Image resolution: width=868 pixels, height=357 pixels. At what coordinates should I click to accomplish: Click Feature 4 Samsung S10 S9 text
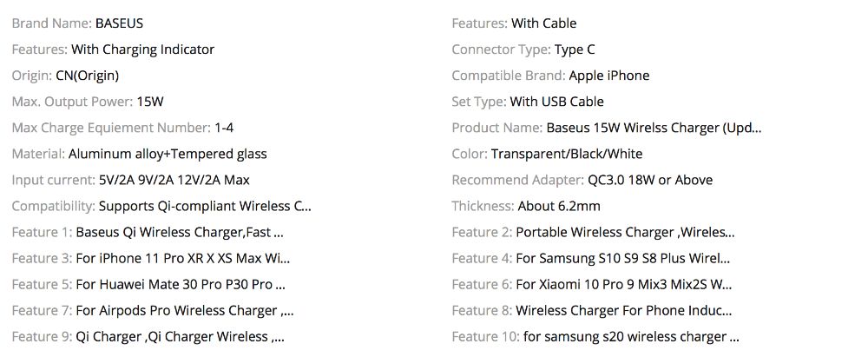(622, 258)
